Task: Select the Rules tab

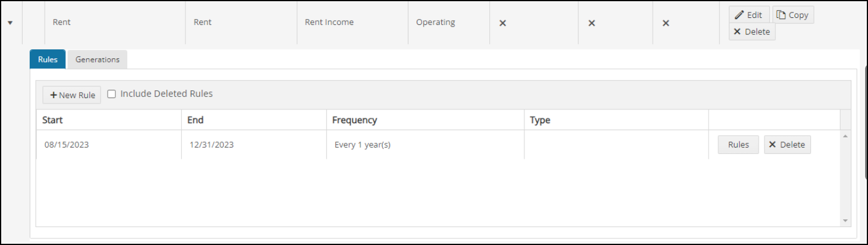Action: (48, 59)
